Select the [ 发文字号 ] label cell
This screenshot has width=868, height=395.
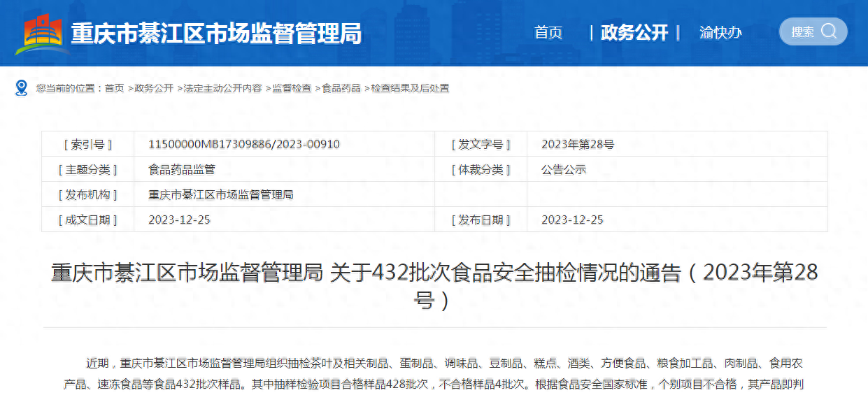tap(481, 144)
